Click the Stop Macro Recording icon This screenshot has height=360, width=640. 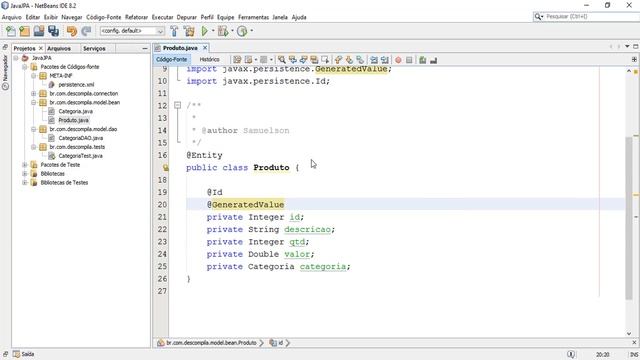tap(409, 60)
